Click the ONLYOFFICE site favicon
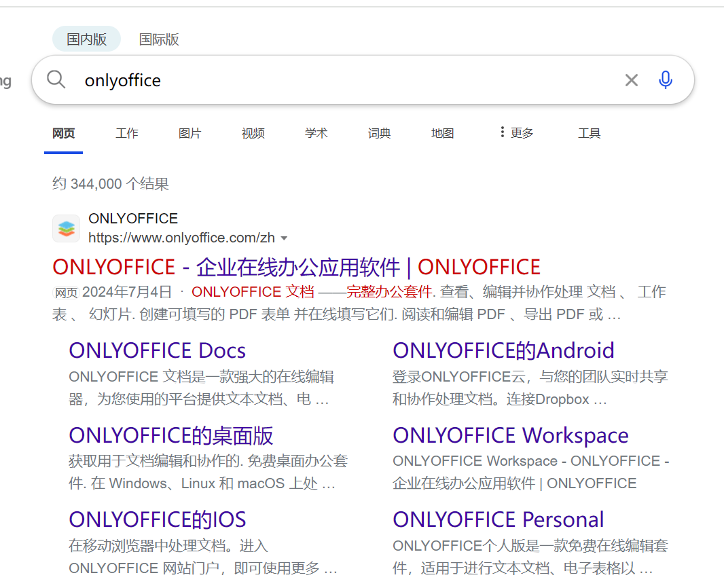This screenshot has width=724, height=588. [66, 228]
